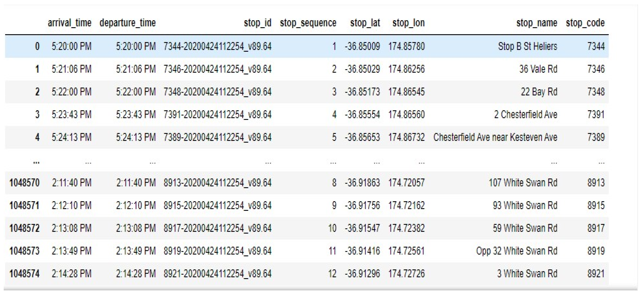Click the stop_name column header
This screenshot has width=644, height=294.
tap(536, 23)
